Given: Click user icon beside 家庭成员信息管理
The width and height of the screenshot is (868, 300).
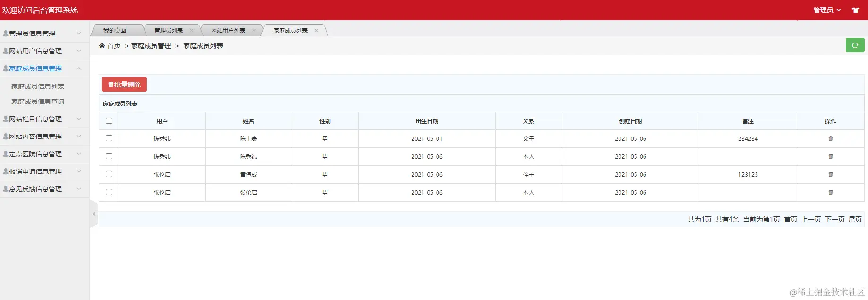Looking at the screenshot, I should [6, 69].
